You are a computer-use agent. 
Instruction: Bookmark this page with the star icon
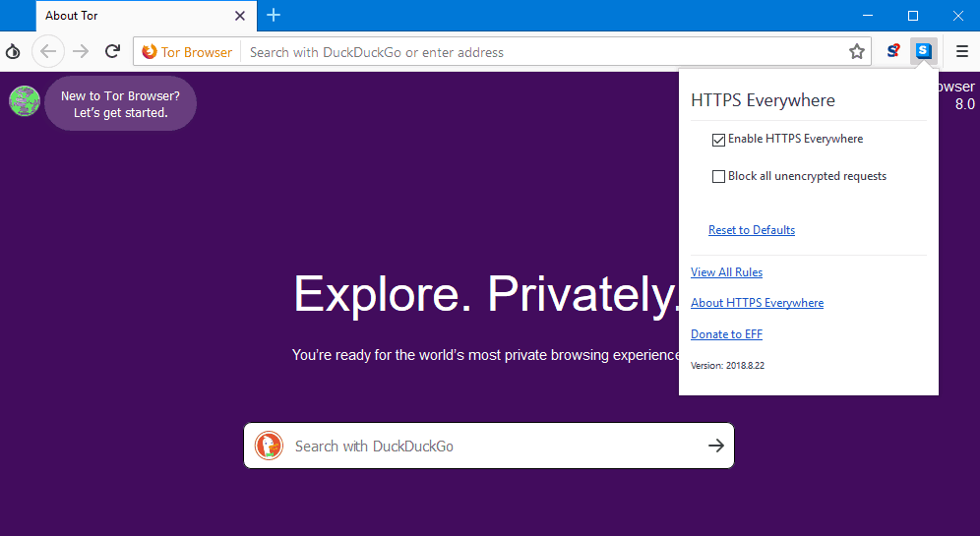857,52
